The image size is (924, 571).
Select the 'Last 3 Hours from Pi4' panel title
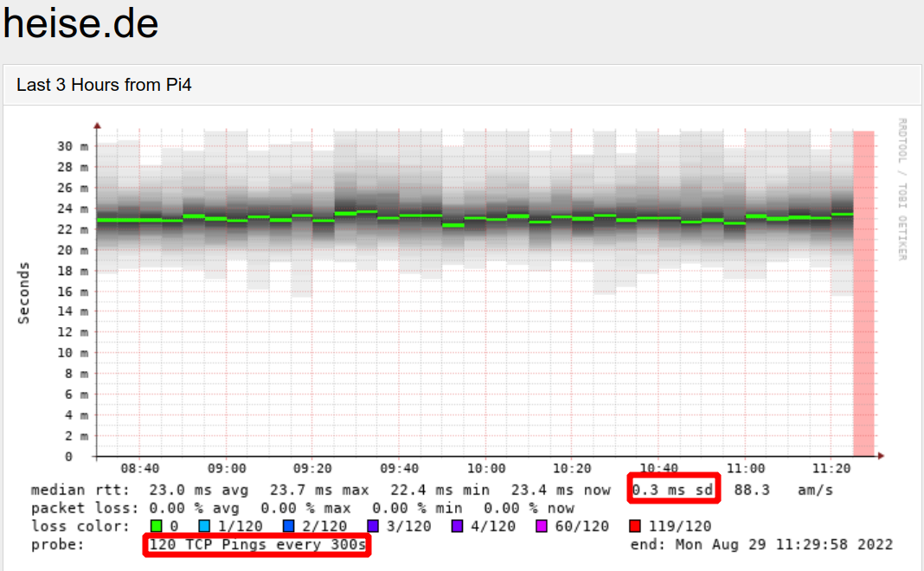[104, 85]
